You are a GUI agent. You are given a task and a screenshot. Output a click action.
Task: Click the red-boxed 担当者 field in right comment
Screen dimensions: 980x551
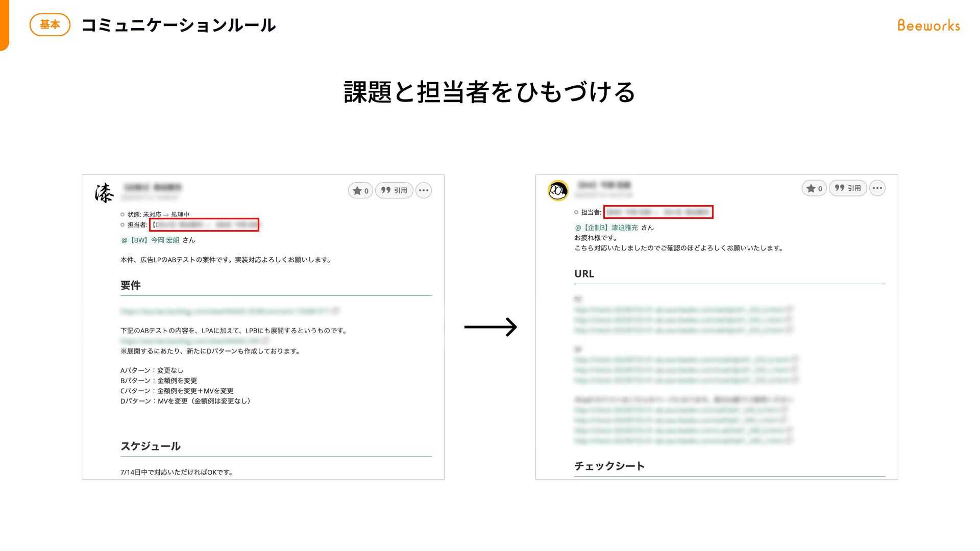[658, 212]
